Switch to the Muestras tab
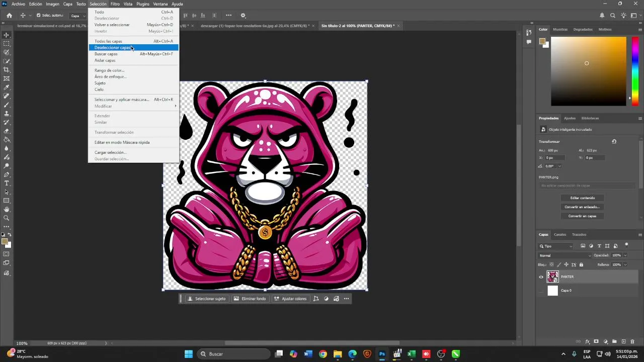Screen dimensions: 644x362 click(x=560, y=29)
